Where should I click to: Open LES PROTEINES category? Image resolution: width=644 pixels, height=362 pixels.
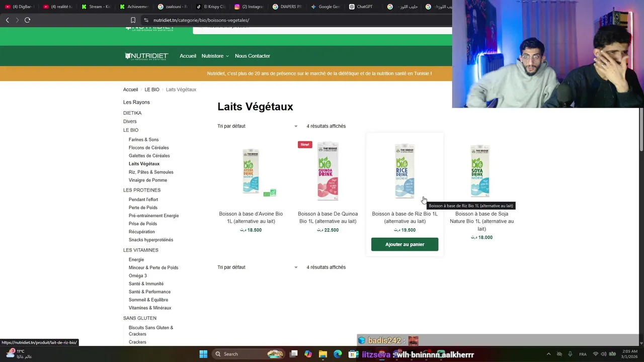coord(142,190)
